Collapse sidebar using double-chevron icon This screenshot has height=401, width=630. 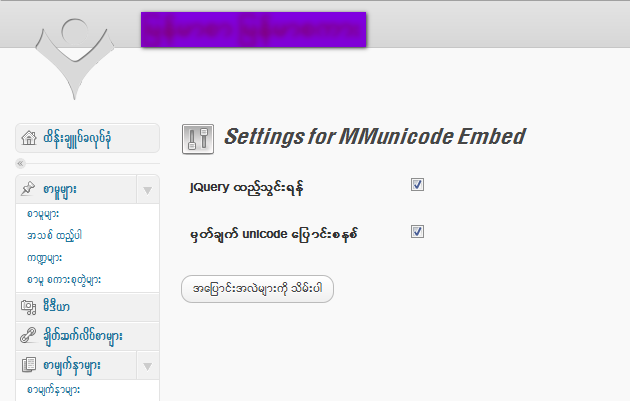coord(20,164)
